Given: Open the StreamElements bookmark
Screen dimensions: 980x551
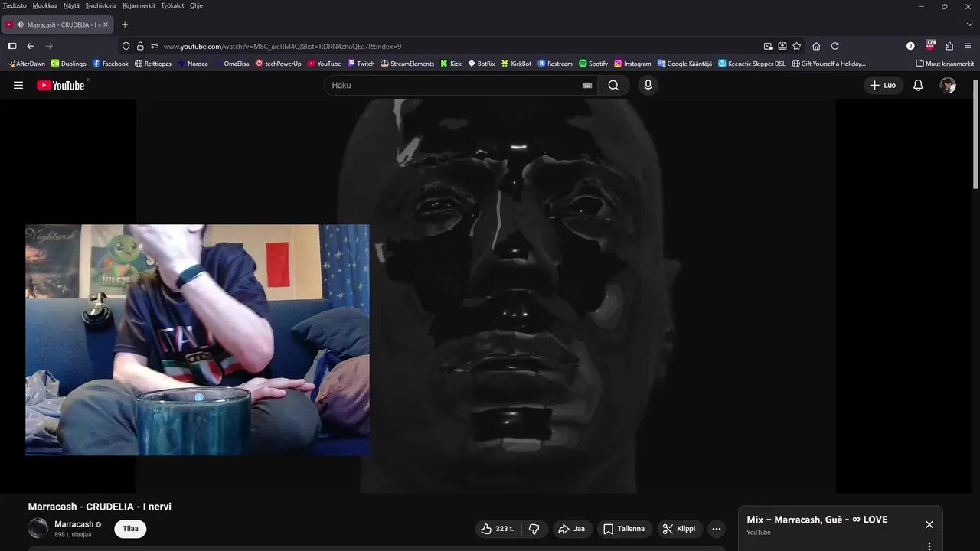Looking at the screenshot, I should point(407,64).
